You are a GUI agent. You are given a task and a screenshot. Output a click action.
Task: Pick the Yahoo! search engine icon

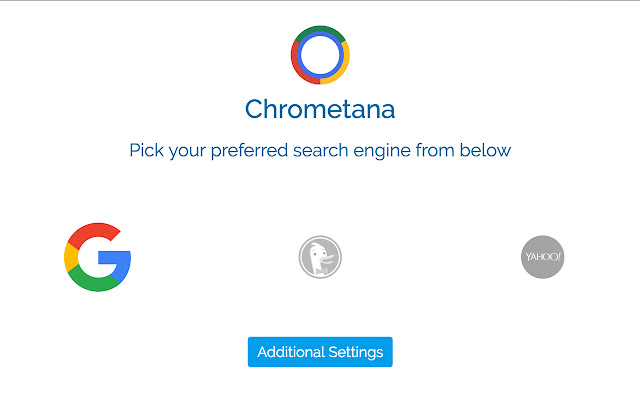coord(543,257)
